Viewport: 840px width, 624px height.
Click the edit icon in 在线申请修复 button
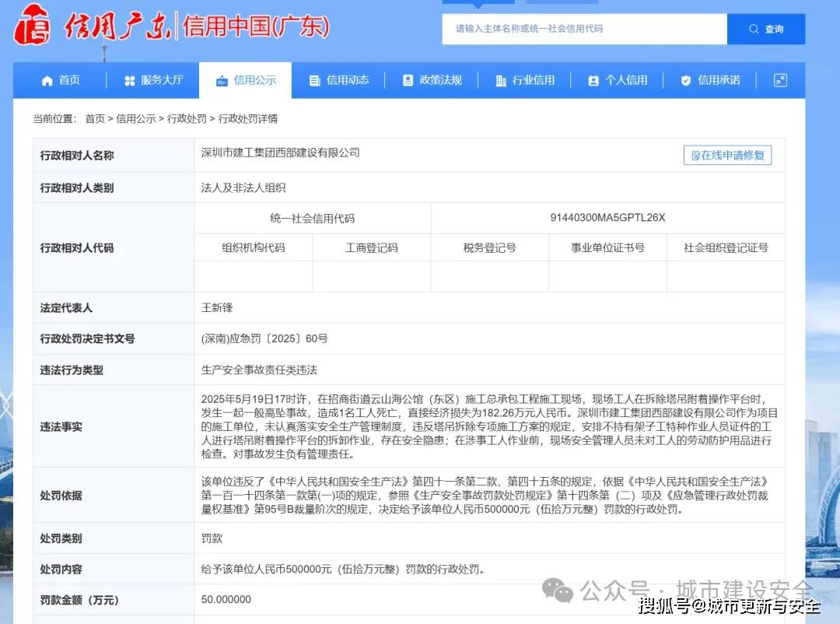tap(695, 156)
